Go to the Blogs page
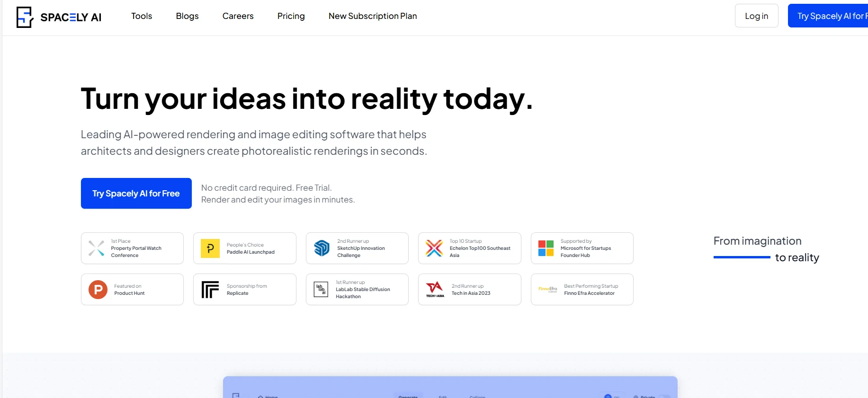The height and width of the screenshot is (398, 868). pos(187,16)
